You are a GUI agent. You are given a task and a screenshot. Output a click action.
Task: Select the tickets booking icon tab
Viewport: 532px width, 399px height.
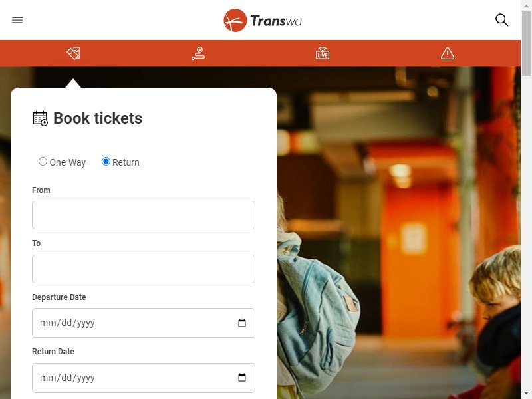73,53
